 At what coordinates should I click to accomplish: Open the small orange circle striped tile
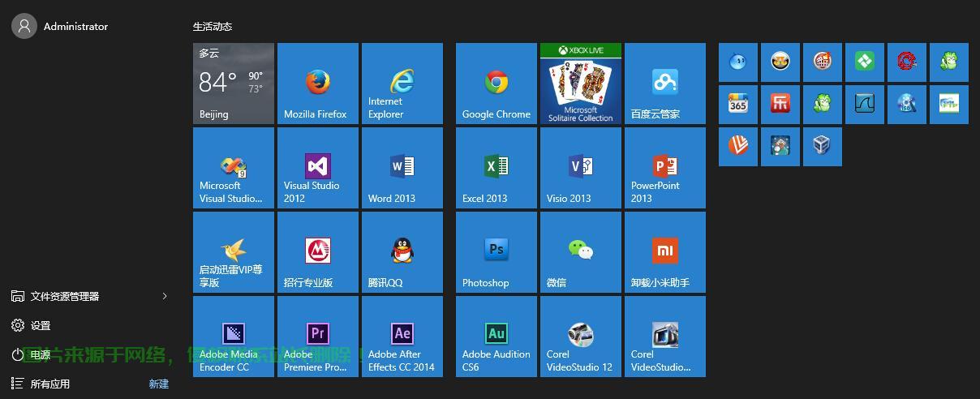click(x=738, y=147)
